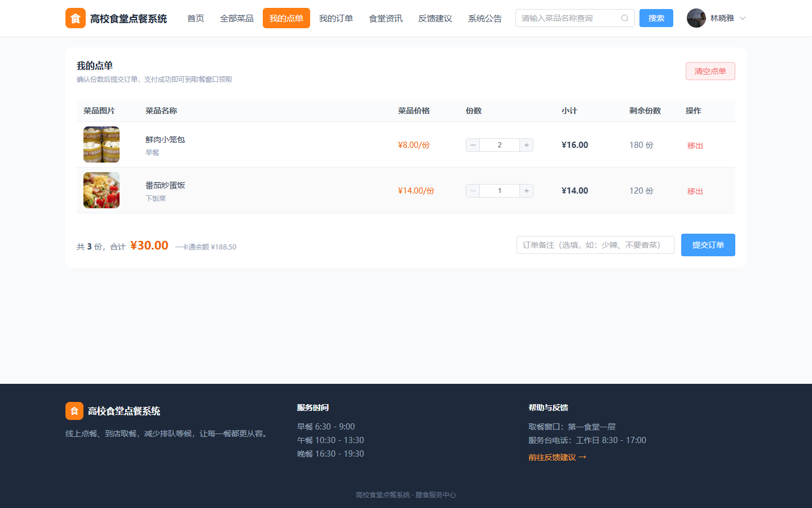
Task: Open the 鲜肉小笼包 dish thumbnail
Action: point(101,144)
